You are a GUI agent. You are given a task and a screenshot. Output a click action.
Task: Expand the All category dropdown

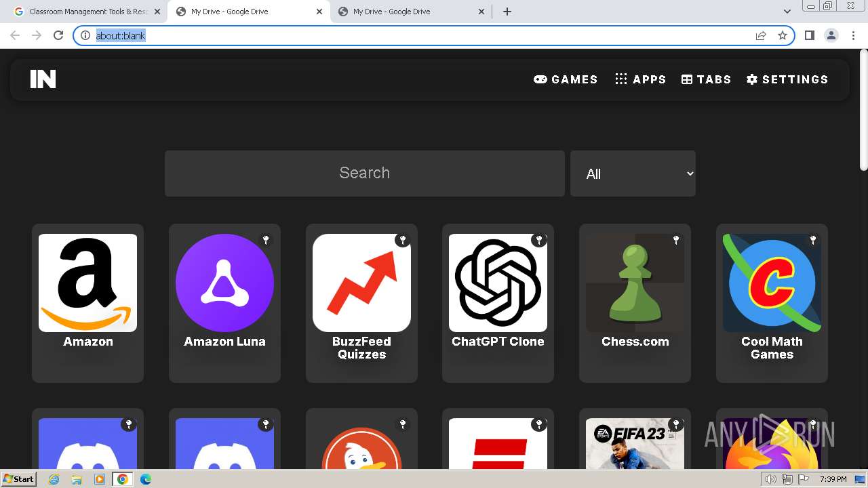tap(633, 174)
